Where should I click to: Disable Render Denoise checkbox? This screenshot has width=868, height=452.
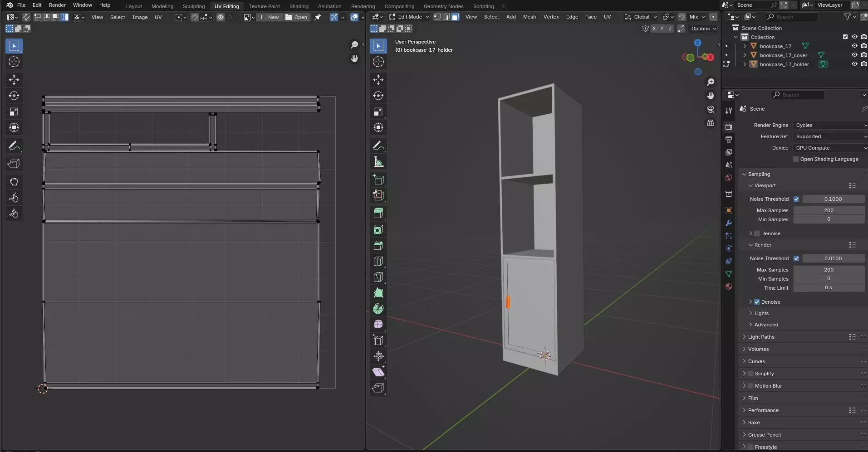click(x=757, y=302)
